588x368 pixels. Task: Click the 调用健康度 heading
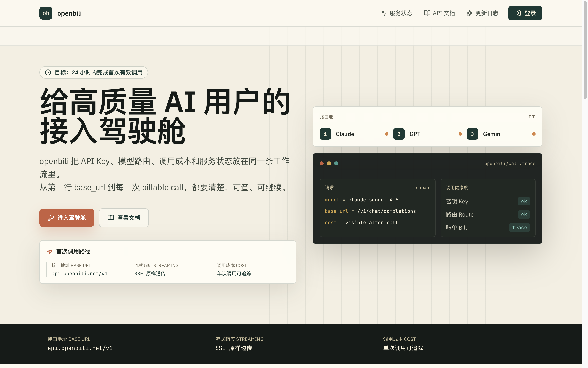[457, 188]
